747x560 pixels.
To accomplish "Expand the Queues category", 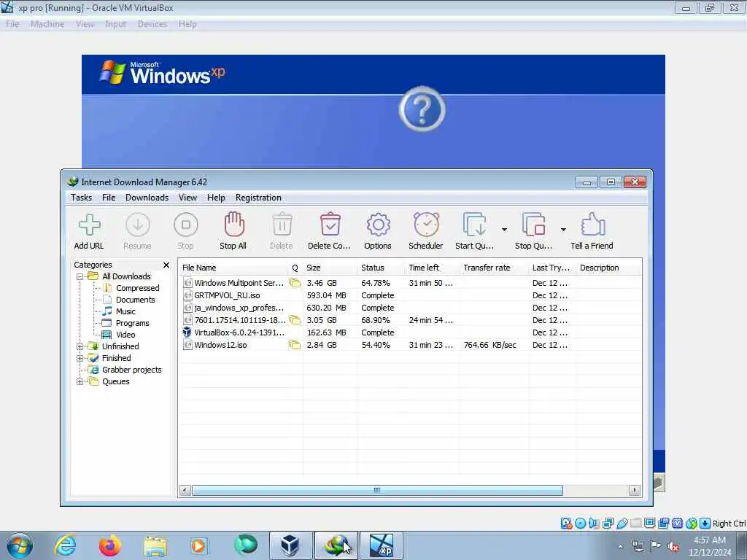I will coord(80,381).
